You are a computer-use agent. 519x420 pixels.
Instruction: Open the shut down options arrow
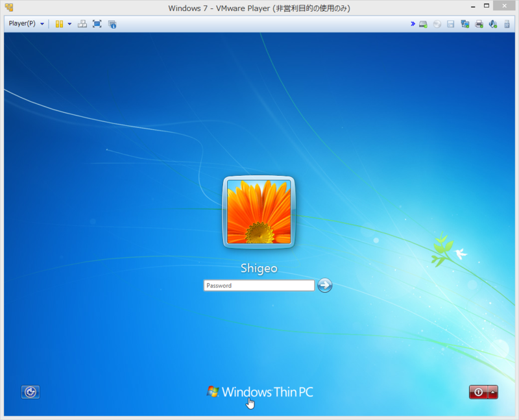click(493, 392)
